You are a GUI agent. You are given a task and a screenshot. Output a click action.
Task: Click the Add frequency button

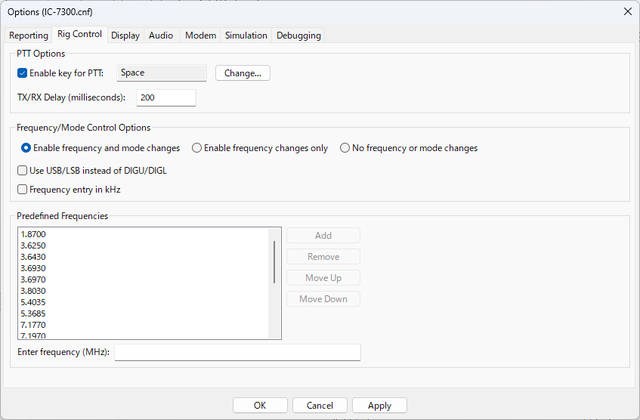point(323,236)
